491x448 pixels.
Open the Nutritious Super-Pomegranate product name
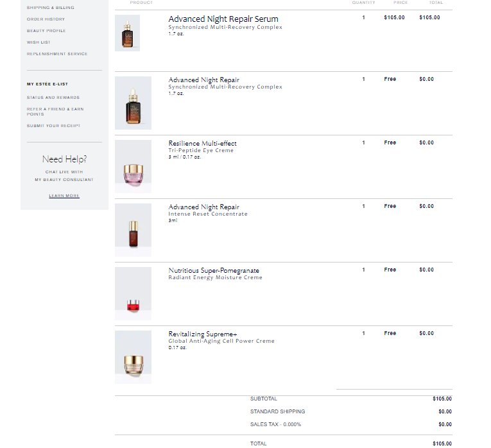coord(214,270)
